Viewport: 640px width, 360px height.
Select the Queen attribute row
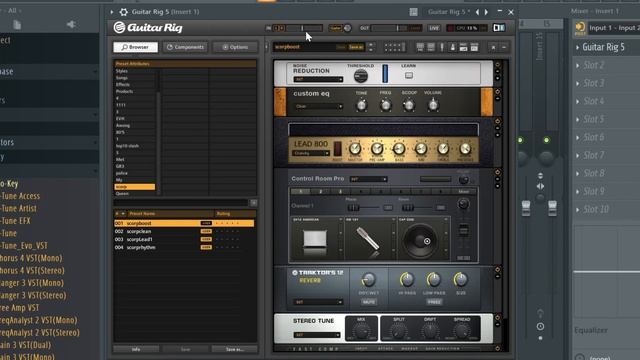[x=135, y=193]
